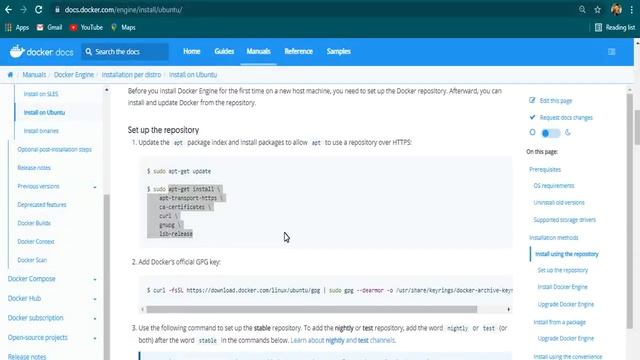Jump to Set up the repository
Viewport: 640px width, 360px height.
pos(562,270)
